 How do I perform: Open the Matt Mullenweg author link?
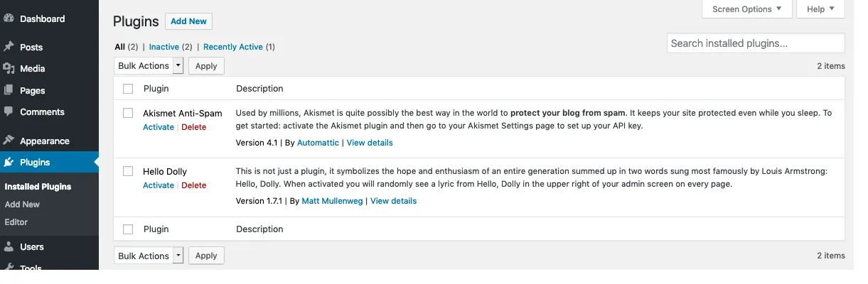click(333, 201)
